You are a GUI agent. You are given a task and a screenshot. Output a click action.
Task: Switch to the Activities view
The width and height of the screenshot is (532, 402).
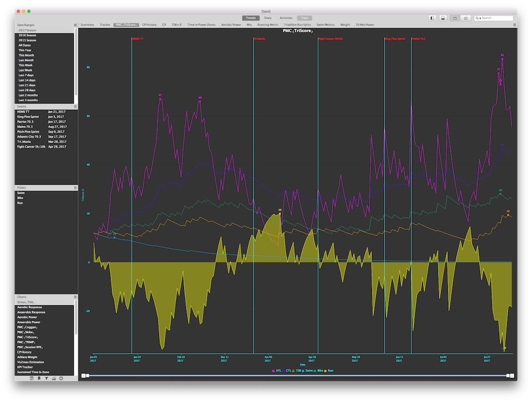286,18
